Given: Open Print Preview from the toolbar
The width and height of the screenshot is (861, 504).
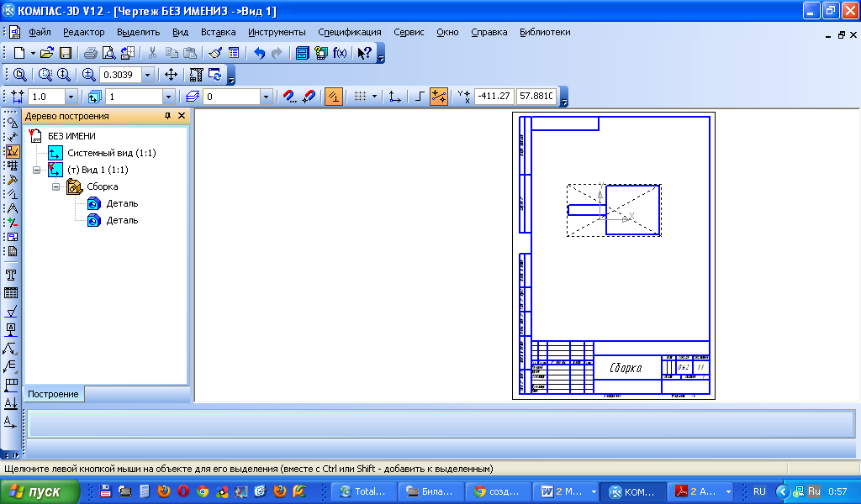Looking at the screenshot, I should point(108,53).
